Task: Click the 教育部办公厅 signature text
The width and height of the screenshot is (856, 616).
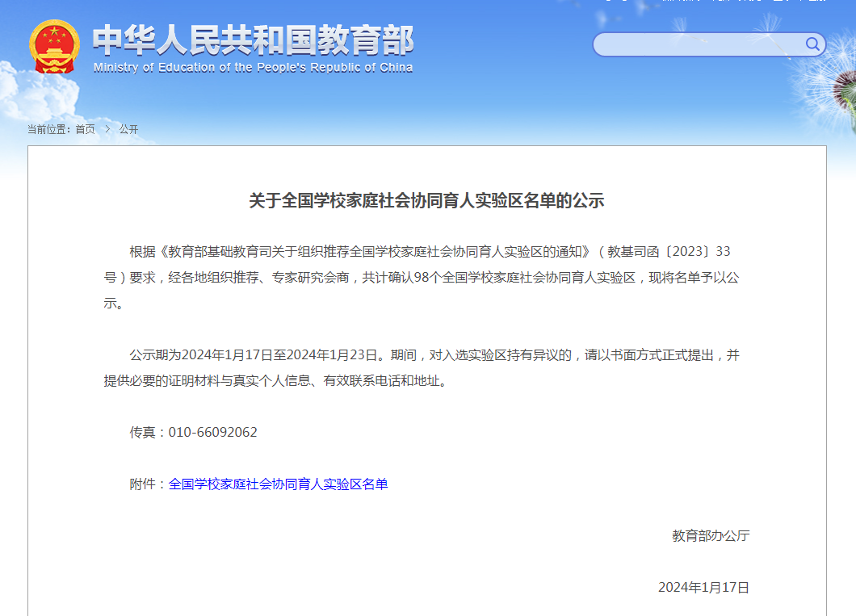Action: 710,536
